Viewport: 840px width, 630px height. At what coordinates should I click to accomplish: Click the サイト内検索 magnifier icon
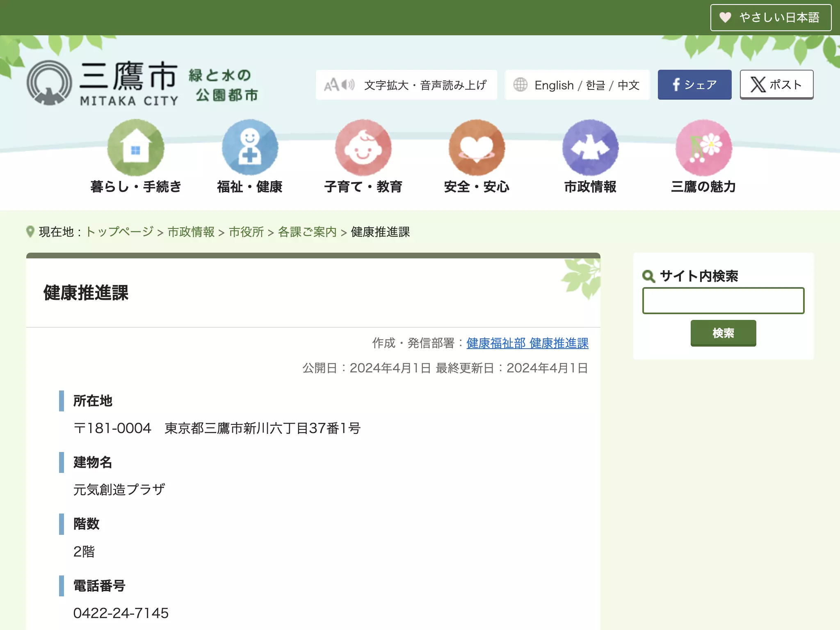[648, 276]
